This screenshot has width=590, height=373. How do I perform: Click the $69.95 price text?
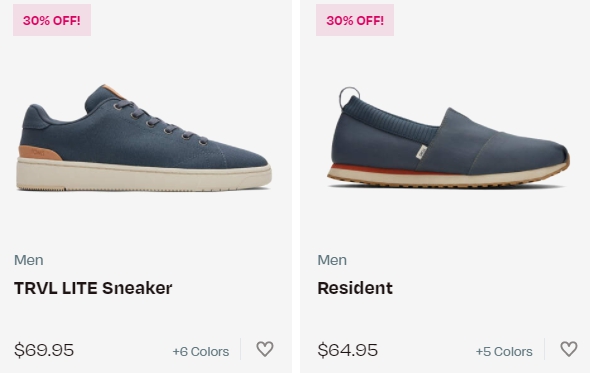[44, 350]
